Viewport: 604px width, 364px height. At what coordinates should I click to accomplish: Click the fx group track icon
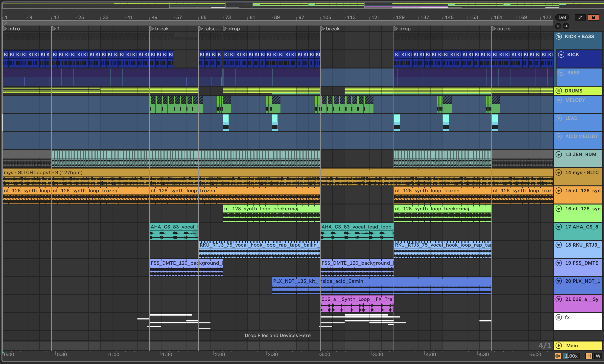click(x=559, y=318)
